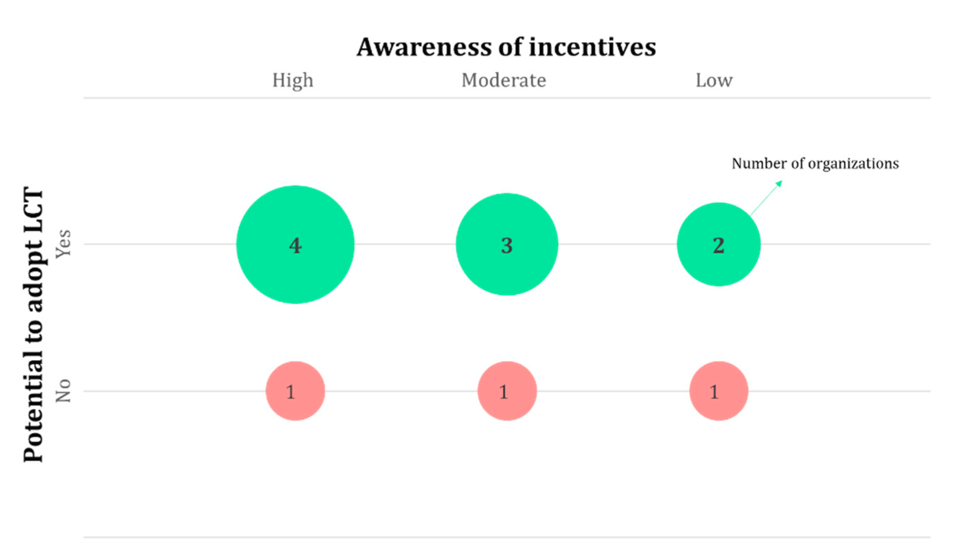Click No gridline between Moderate and Low bubbles
The width and height of the screenshot is (961, 560).
(x=613, y=391)
